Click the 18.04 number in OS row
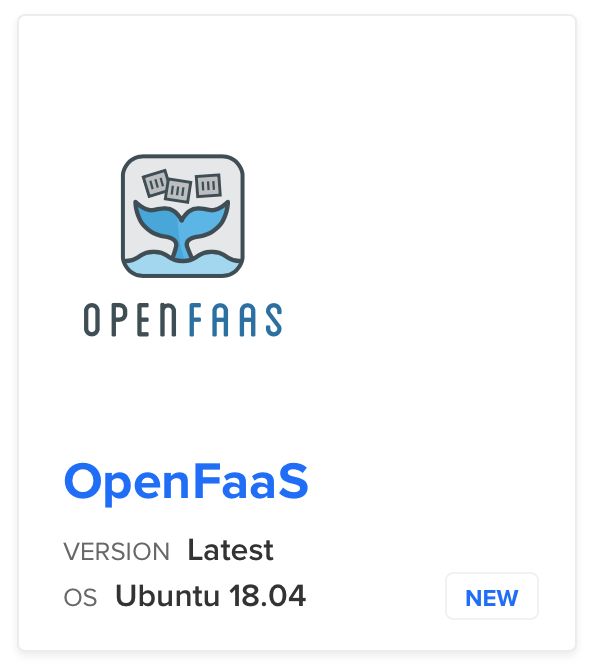The height and width of the screenshot is (672, 594). (267, 596)
